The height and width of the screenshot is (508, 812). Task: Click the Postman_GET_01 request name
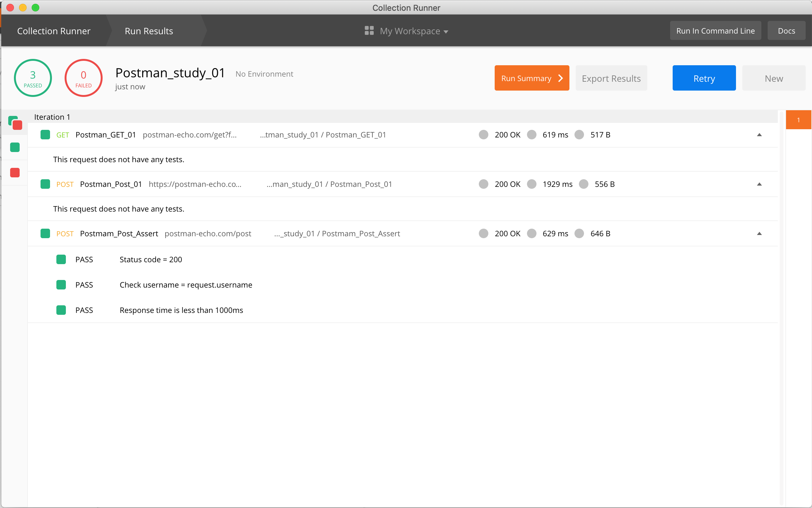[105, 135]
